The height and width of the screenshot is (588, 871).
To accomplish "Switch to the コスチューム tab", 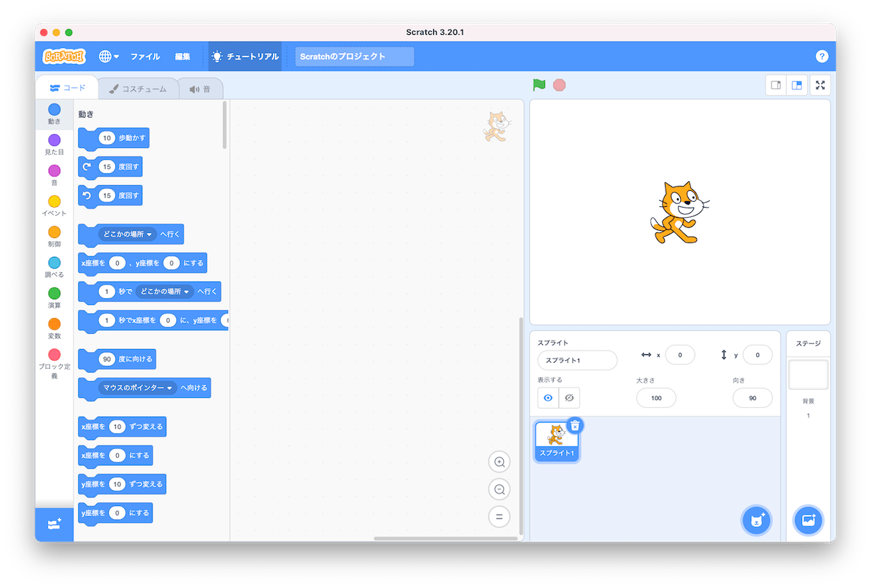I will [138, 89].
